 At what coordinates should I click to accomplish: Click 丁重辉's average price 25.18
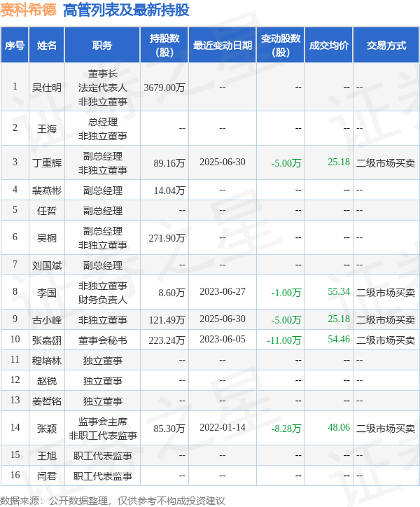(339, 162)
